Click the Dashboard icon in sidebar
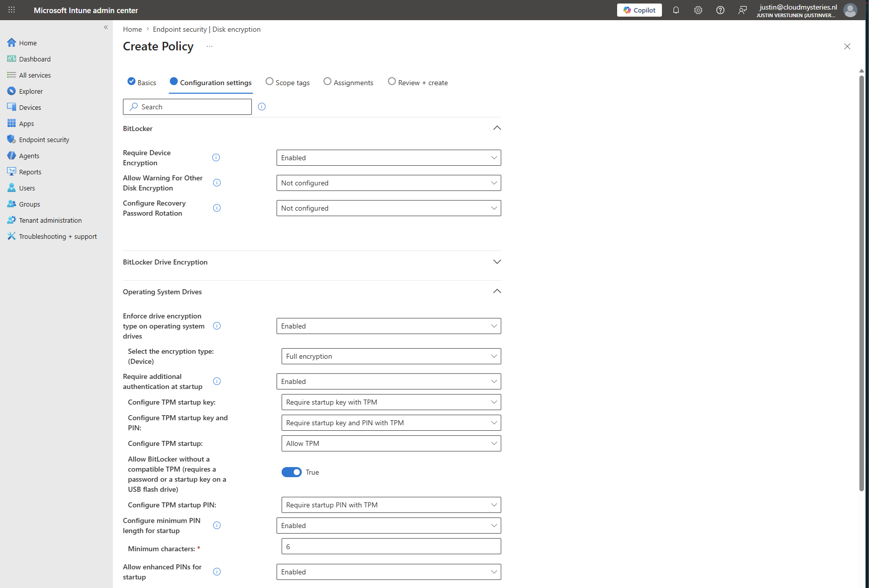 coord(12,59)
